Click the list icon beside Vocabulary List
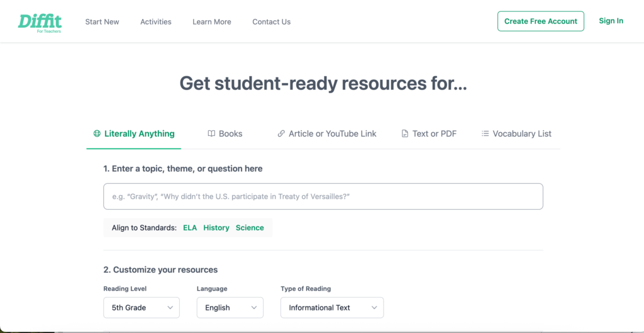Image resolution: width=644 pixels, height=333 pixels. pyautogui.click(x=485, y=133)
